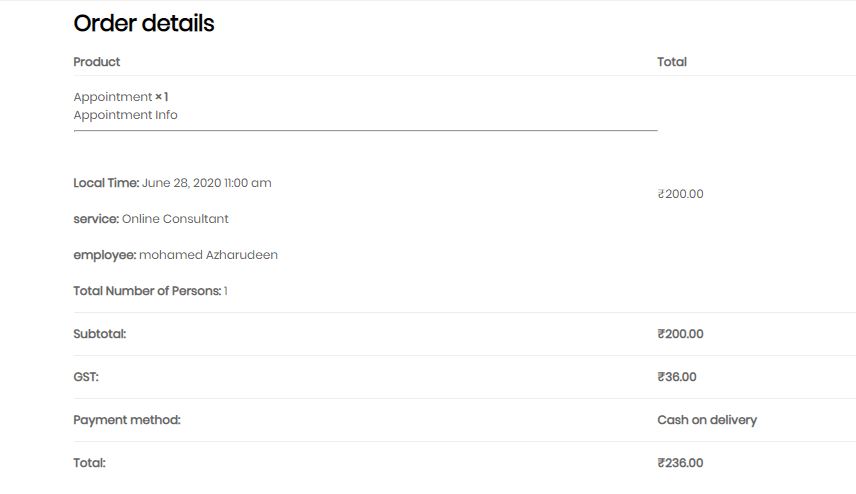Click the × 1 quantity indicator

tap(162, 97)
